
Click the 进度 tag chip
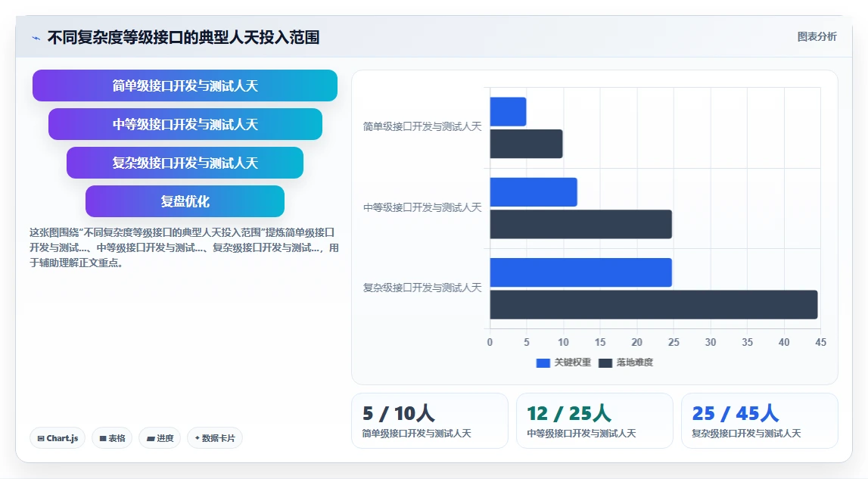(x=160, y=438)
